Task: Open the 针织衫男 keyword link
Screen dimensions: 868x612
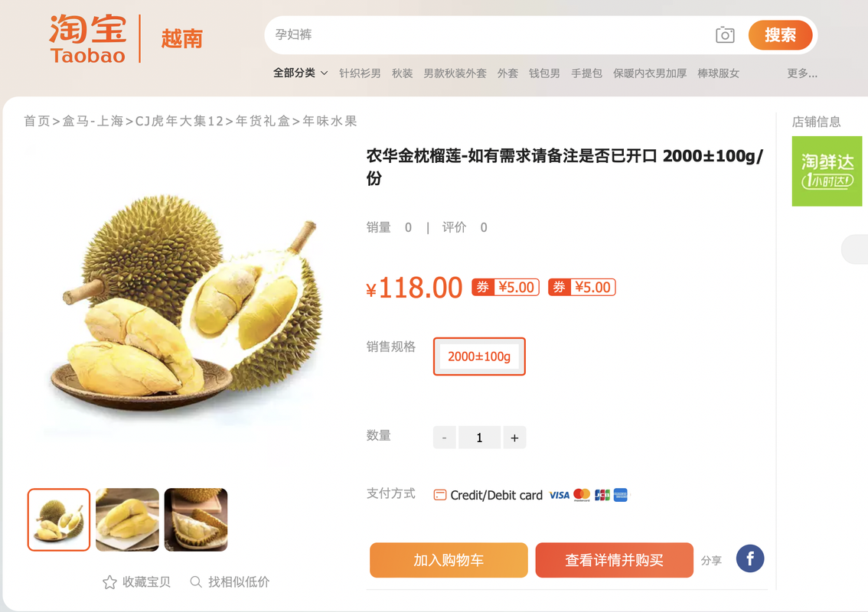Action: tap(360, 73)
